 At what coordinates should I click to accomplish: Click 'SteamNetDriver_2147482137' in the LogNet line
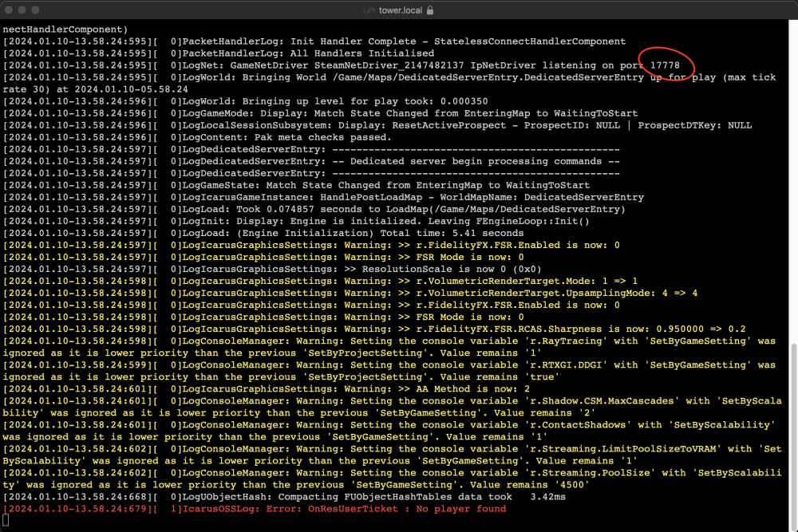pyautogui.click(x=389, y=65)
